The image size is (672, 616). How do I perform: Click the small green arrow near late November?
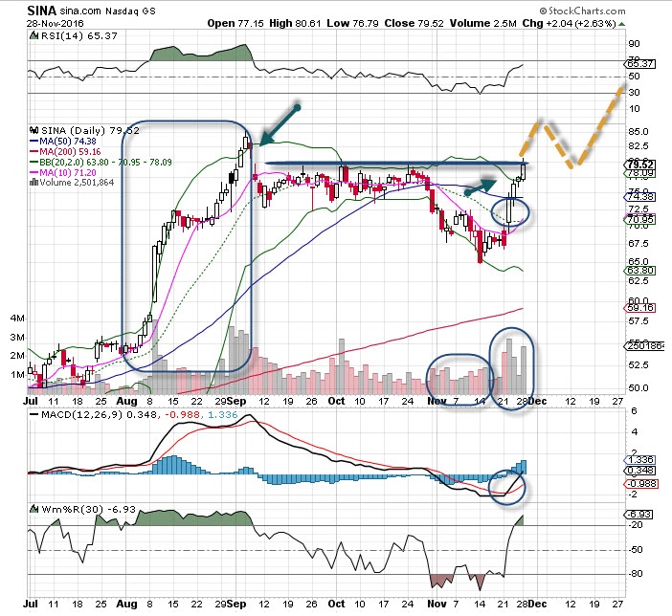[x=482, y=186]
